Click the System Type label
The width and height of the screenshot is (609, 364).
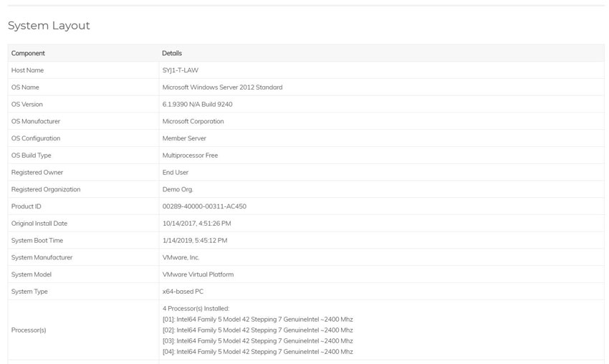click(29, 292)
